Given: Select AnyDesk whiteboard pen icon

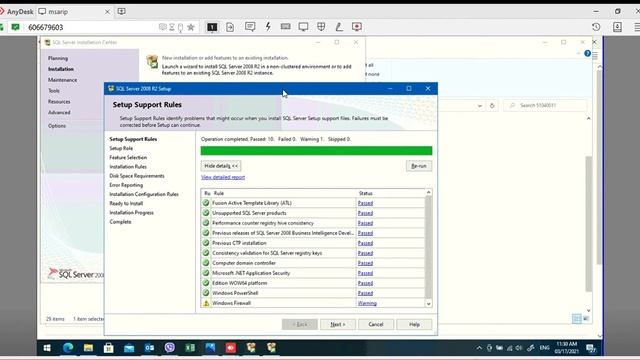Looking at the screenshot, I should point(339,27).
